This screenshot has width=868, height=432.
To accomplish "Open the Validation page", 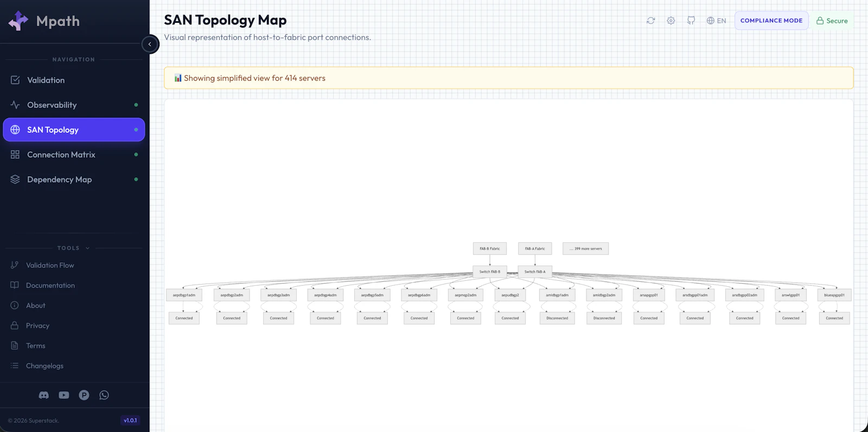I will tap(74, 80).
